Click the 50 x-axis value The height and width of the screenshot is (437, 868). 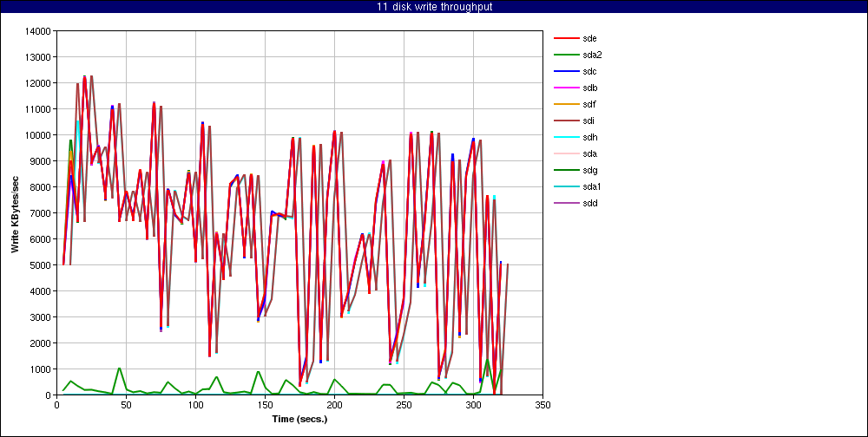click(126, 405)
